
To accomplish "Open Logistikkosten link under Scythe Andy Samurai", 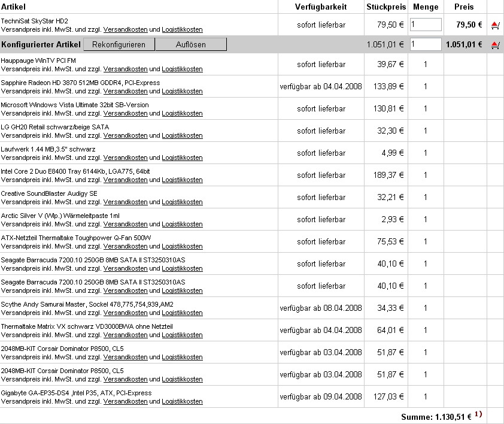I will (x=182, y=313).
